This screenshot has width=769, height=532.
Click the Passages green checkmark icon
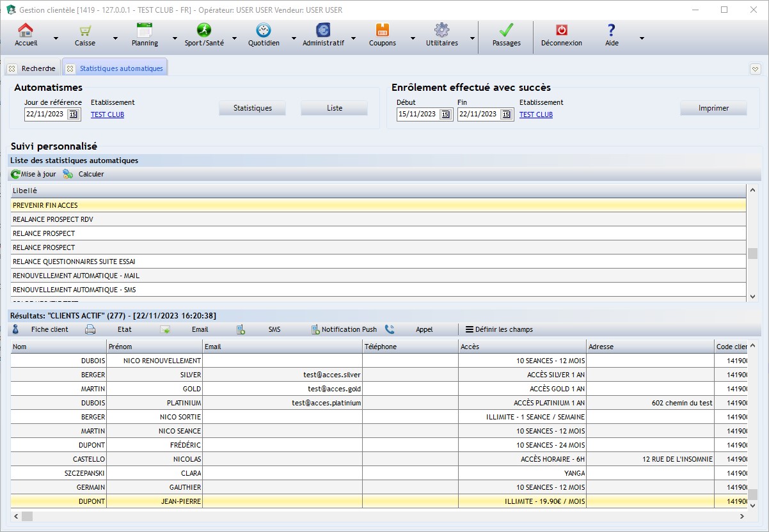tap(506, 31)
